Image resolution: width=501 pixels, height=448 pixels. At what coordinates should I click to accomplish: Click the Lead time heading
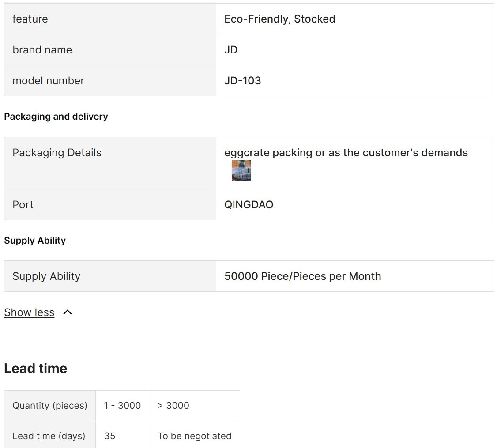[x=35, y=368]
